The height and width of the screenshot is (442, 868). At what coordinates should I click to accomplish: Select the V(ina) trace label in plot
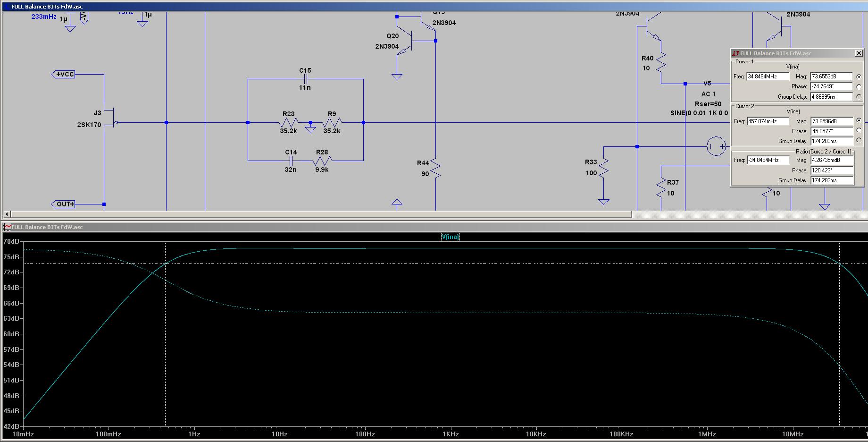tap(451, 237)
